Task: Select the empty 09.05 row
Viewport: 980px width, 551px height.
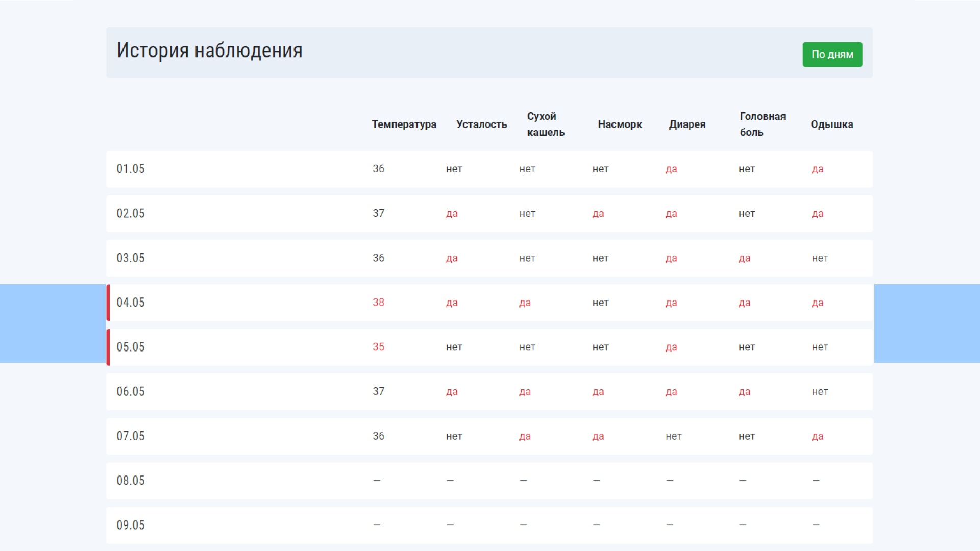Action: click(131, 525)
